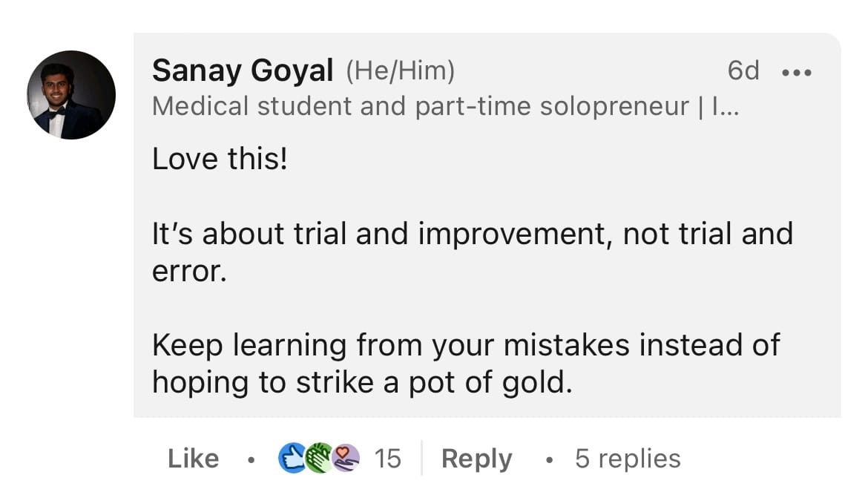Expand the 5 replies thread
Image resolution: width=868 pixels, height=495 pixels.
tap(628, 459)
